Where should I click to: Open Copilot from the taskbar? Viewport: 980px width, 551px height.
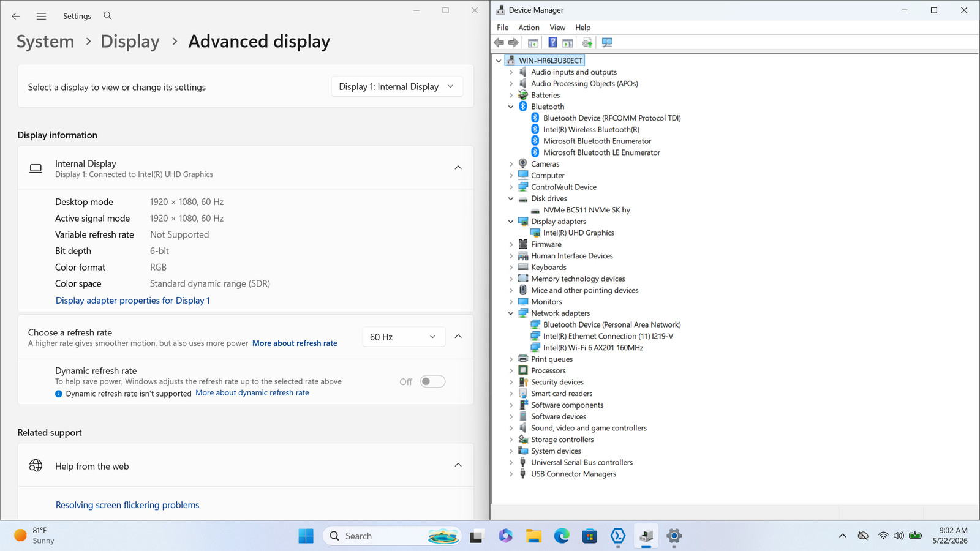(x=505, y=536)
